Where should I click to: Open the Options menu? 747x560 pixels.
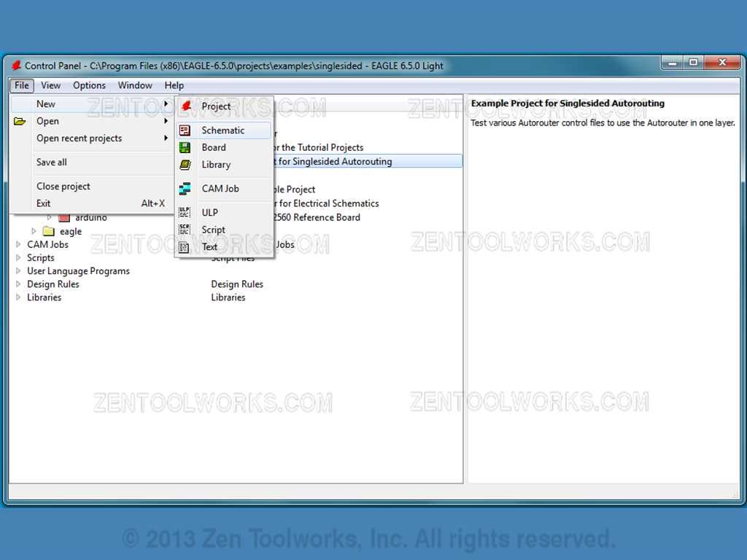pos(89,85)
